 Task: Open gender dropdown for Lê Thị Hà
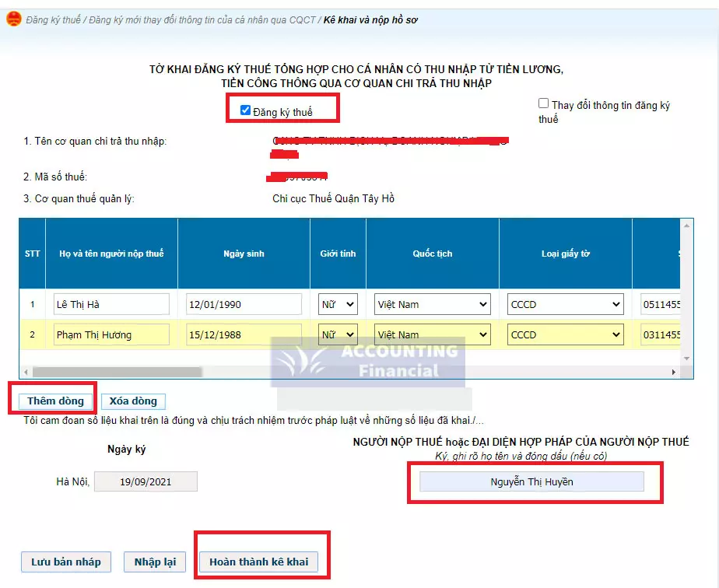click(x=338, y=304)
